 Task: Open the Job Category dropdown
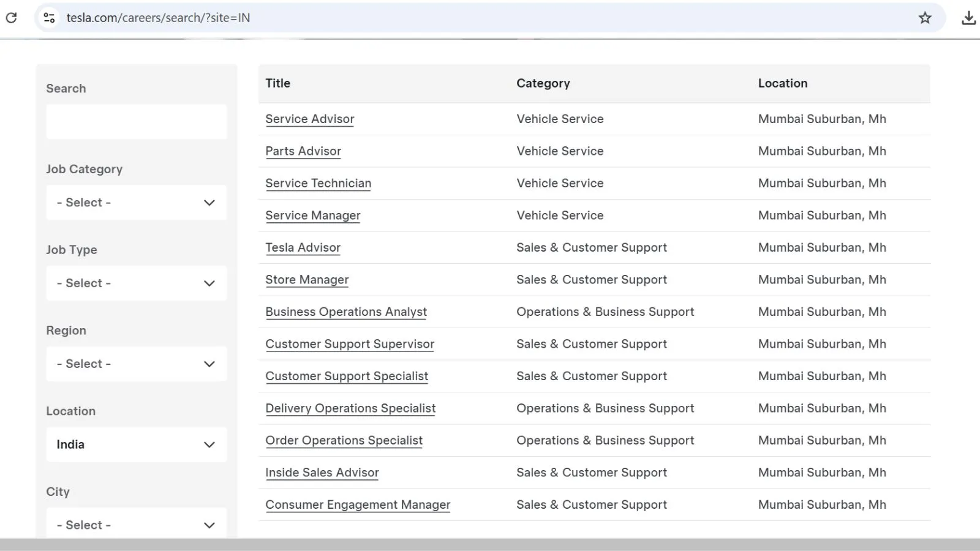(x=137, y=202)
